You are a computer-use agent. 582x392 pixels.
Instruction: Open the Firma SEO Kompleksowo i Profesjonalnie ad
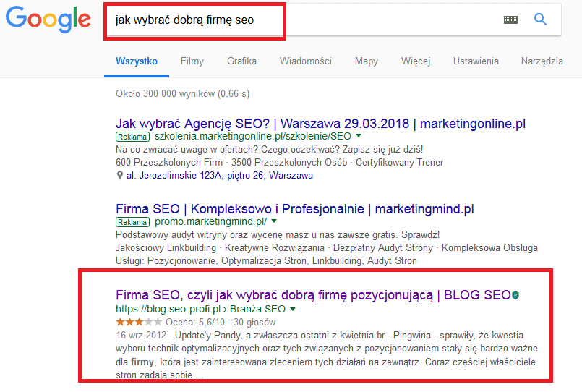tap(295, 209)
